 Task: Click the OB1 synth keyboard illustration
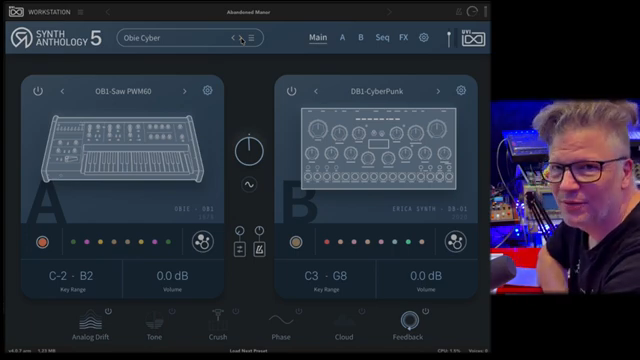[122, 149]
